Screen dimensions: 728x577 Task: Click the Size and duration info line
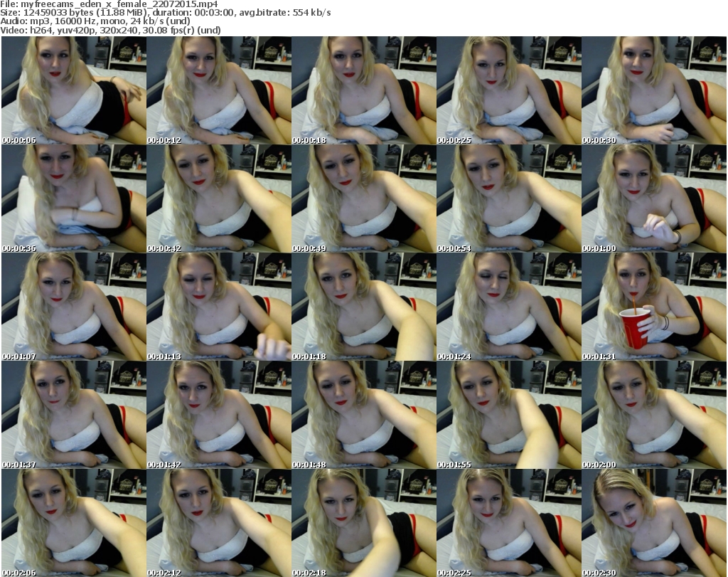(166, 13)
